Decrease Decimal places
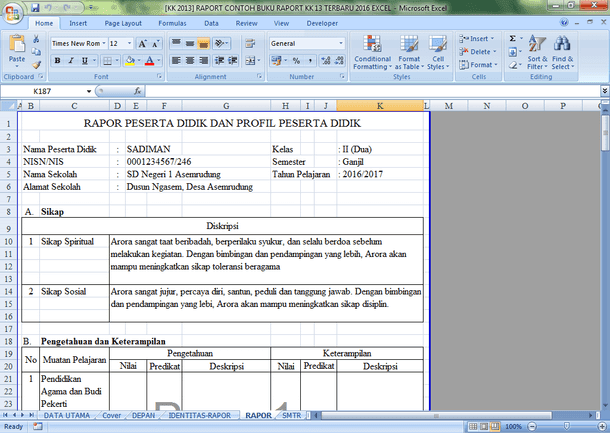Viewport: 610px width, 433px height. pos(339,61)
